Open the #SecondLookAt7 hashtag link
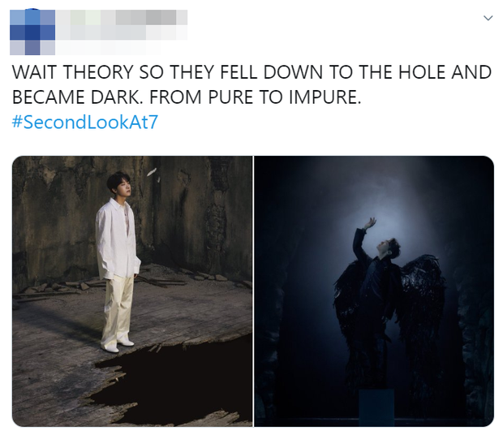503x448 pixels. click(85, 122)
